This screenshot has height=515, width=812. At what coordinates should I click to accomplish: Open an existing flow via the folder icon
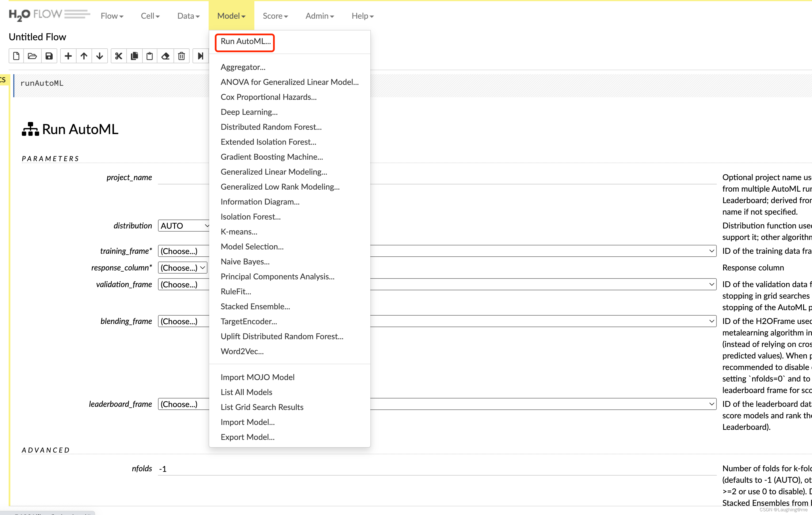[x=33, y=56]
